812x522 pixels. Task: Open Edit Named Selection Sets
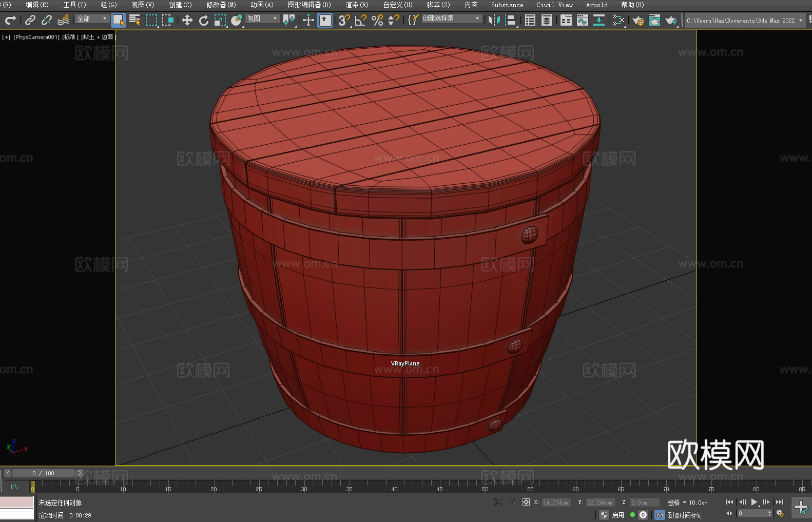click(x=413, y=20)
